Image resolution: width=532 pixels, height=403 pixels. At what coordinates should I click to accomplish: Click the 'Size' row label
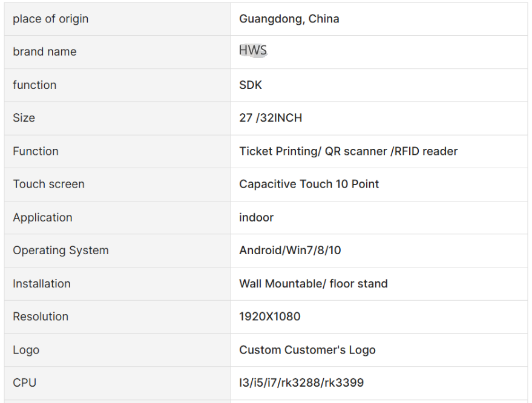tap(24, 118)
